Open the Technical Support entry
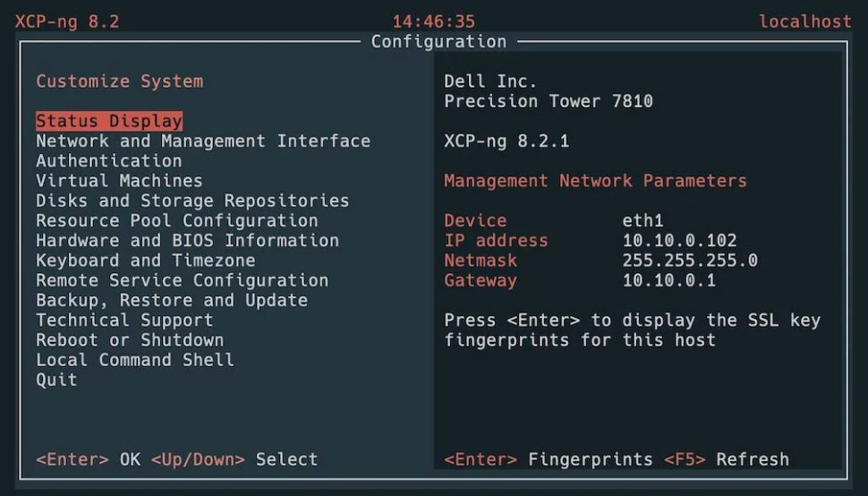The width and height of the screenshot is (868, 496). coord(124,320)
